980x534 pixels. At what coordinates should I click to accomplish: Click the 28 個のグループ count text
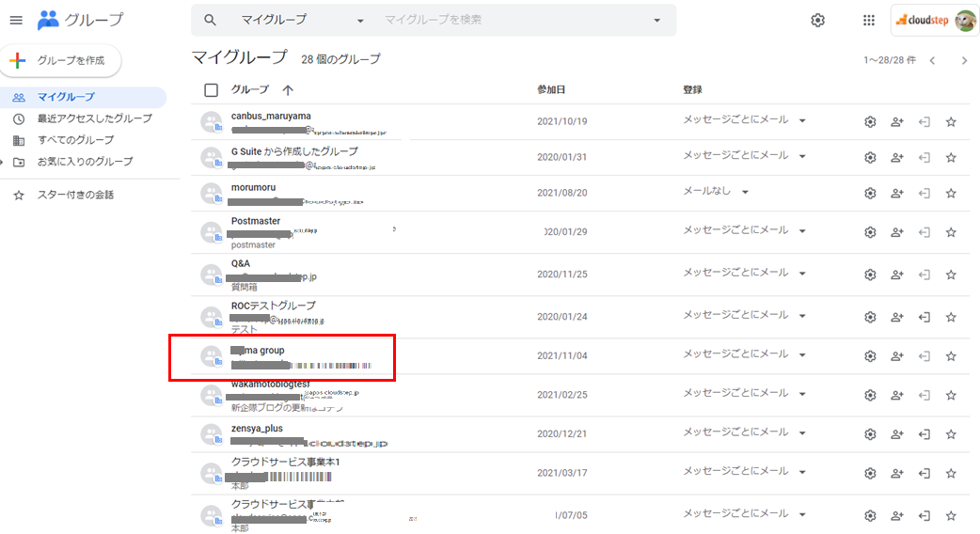pos(340,59)
